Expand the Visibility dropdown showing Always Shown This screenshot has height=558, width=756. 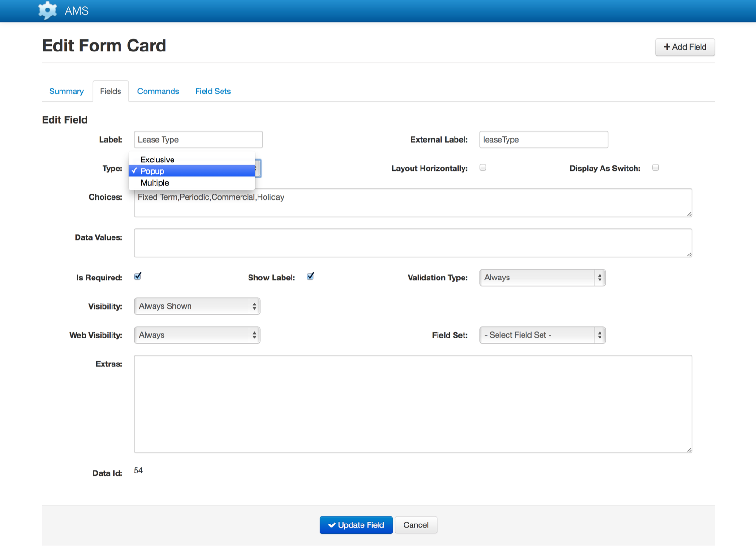[x=197, y=306]
